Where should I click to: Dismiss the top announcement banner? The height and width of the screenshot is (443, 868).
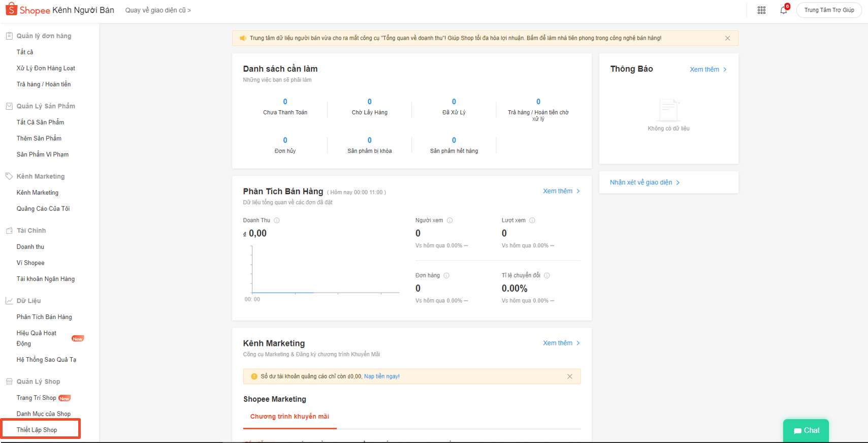727,38
